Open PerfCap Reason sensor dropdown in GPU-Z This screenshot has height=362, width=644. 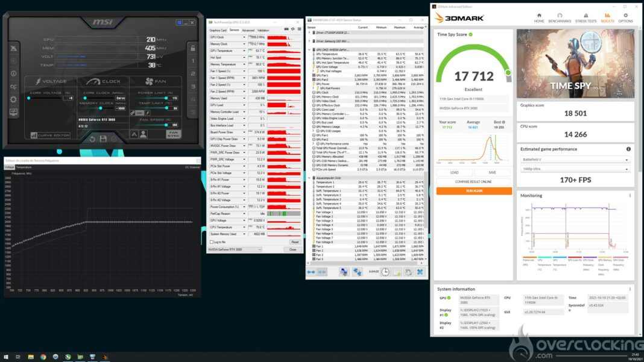[x=244, y=213]
